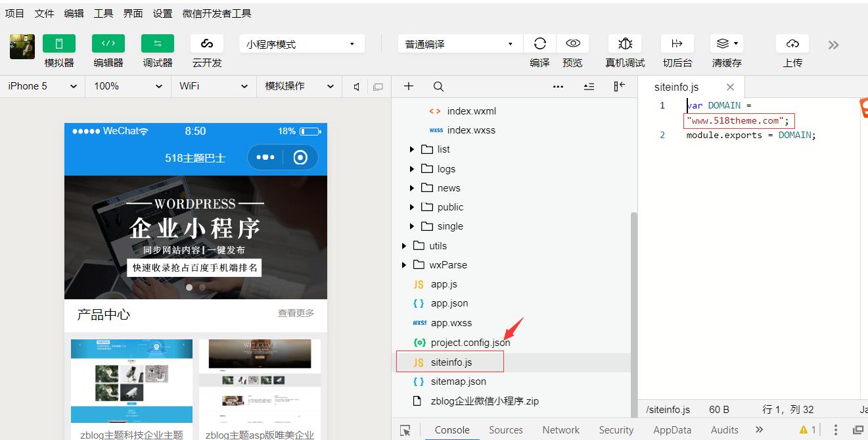This screenshot has height=440, width=868.
Task: Click the 切后台 switch-to-background icon
Action: [677, 43]
